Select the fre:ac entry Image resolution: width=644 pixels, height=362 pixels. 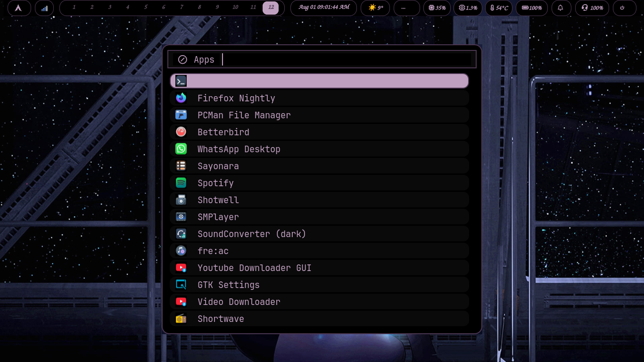point(320,251)
